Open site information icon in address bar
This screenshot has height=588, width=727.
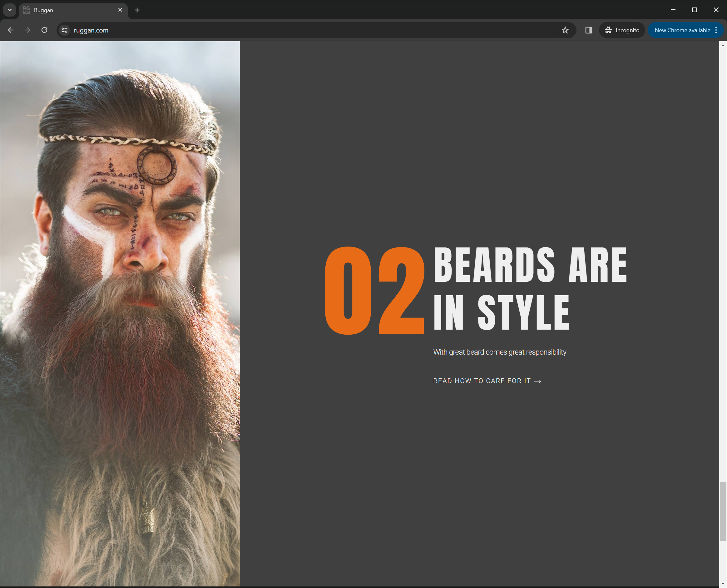(x=64, y=30)
